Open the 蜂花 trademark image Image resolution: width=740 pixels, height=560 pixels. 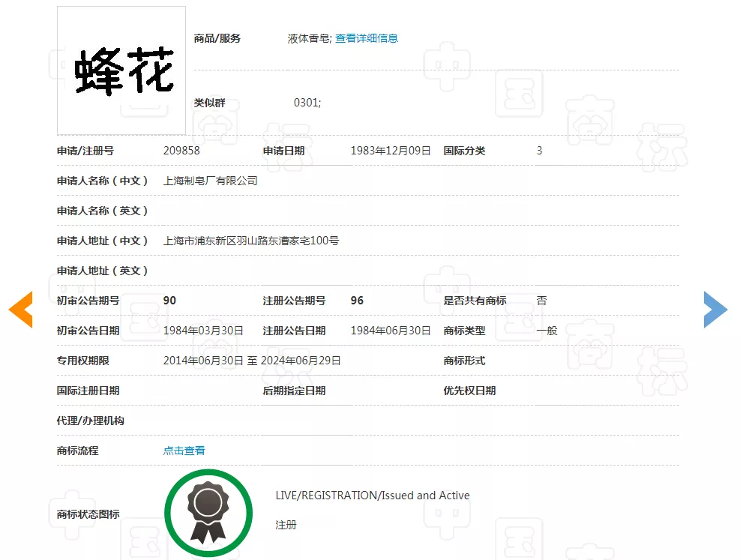(x=121, y=70)
